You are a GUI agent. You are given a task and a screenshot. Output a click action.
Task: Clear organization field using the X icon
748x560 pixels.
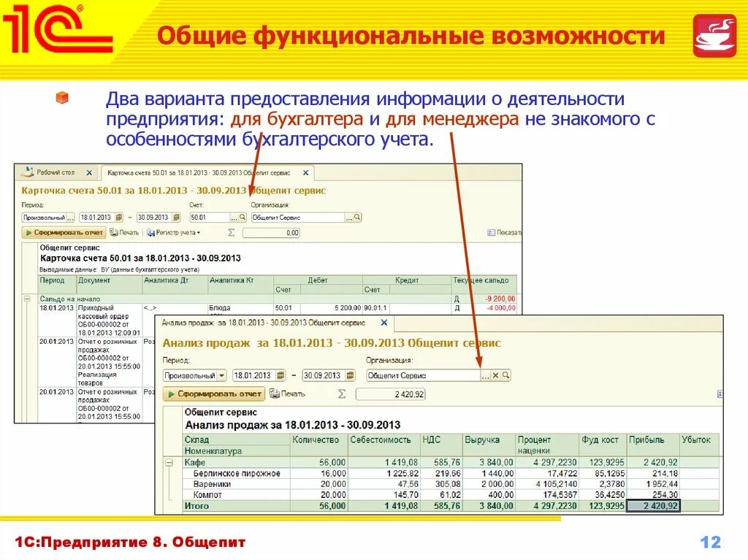coord(495,374)
